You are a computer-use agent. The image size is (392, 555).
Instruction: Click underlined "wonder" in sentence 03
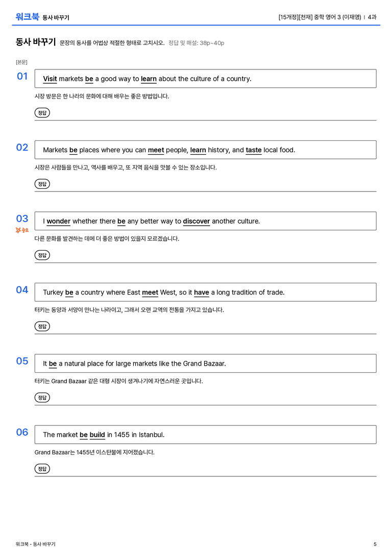tap(58, 221)
